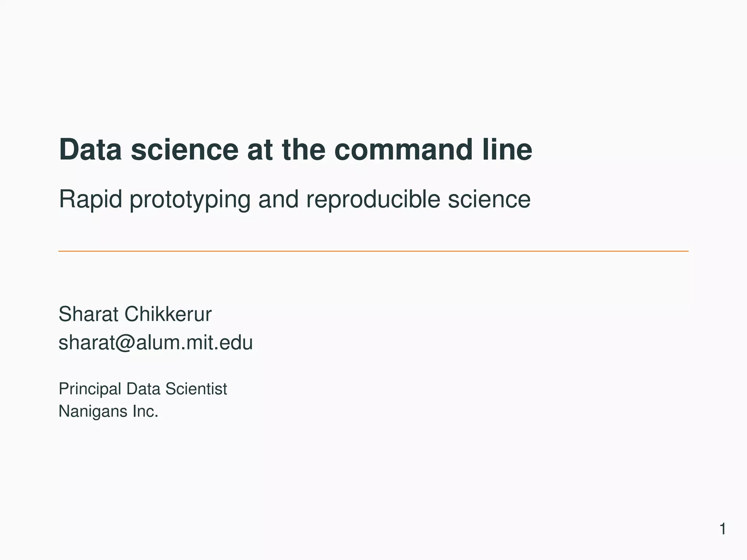Click the word 'prototyping' in the subtitle
The width and height of the screenshot is (747, 560).
click(x=190, y=200)
